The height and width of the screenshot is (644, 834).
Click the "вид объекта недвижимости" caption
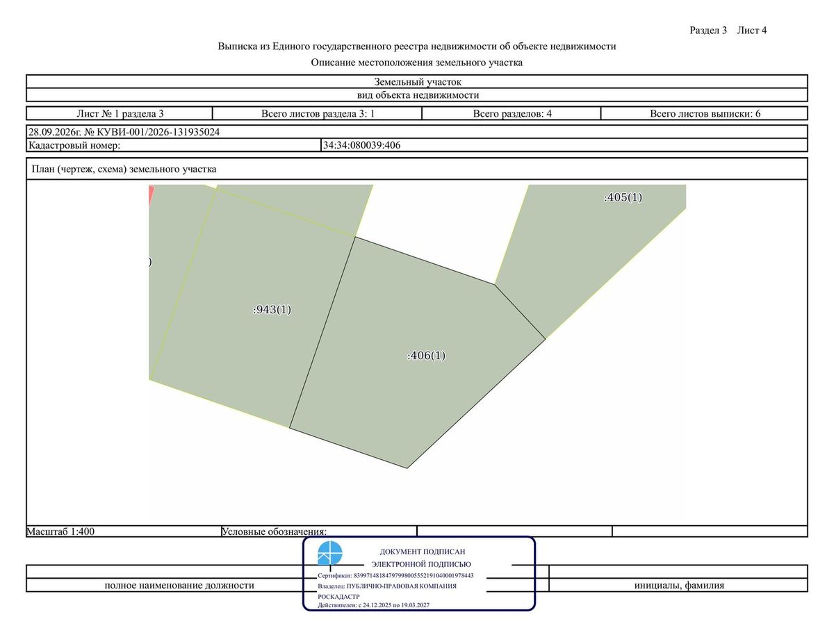point(417,95)
